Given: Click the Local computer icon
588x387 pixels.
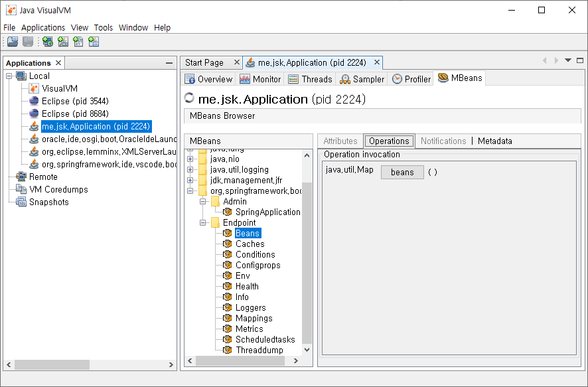Looking at the screenshot, I should click(x=21, y=76).
